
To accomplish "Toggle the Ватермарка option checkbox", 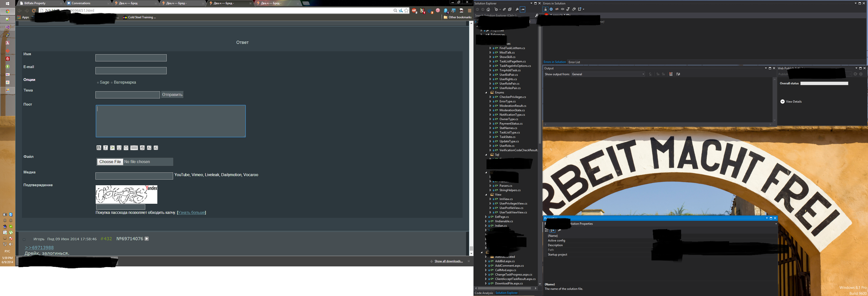I will click(x=112, y=83).
